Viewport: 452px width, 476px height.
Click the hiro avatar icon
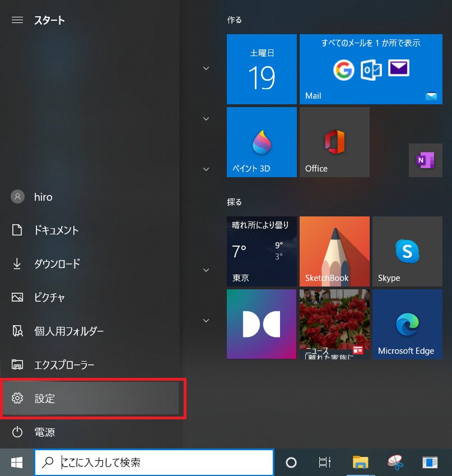(x=17, y=197)
